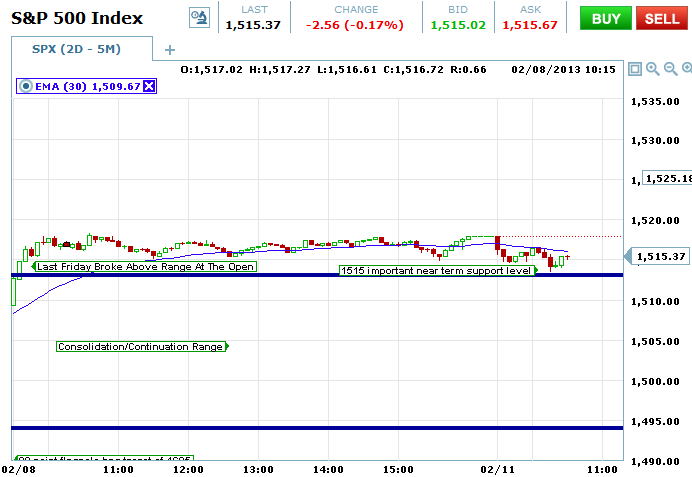Click the 14:00 time axis label

tap(328, 469)
